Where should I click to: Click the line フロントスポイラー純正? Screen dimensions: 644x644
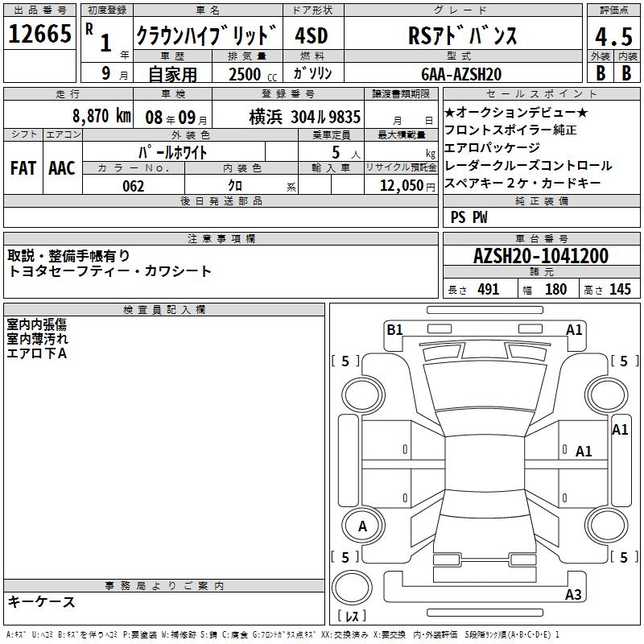(x=510, y=130)
